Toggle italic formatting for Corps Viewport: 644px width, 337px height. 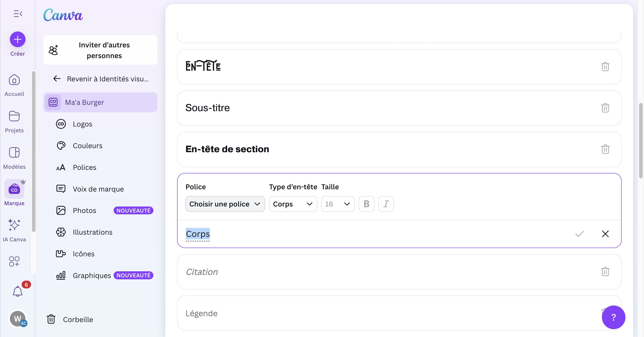point(386,204)
